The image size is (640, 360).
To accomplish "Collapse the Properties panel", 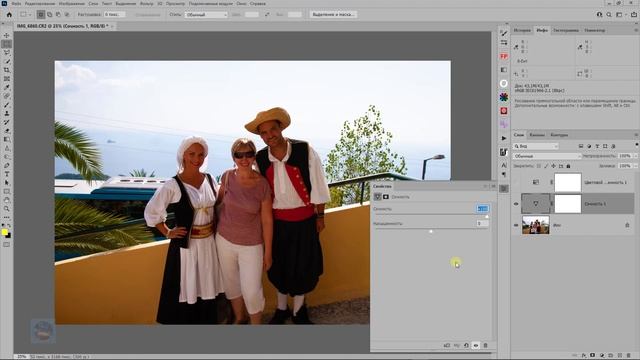I will click(486, 186).
